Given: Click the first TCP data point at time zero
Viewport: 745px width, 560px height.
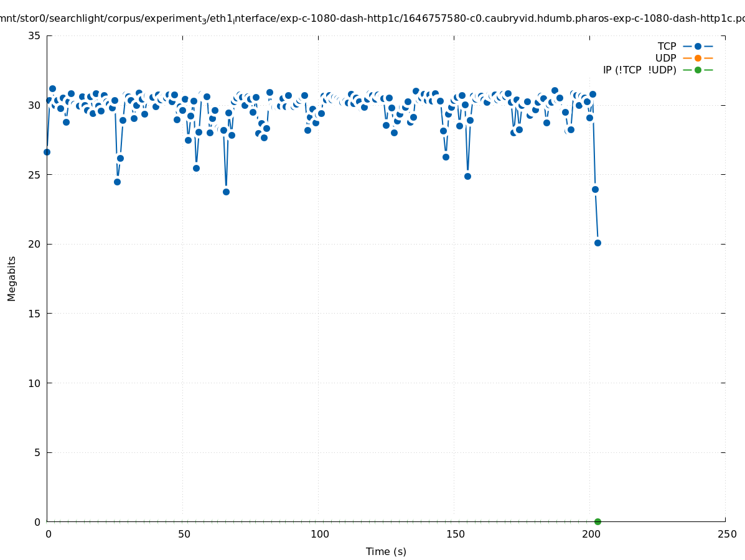Looking at the screenshot, I should 47,152.
